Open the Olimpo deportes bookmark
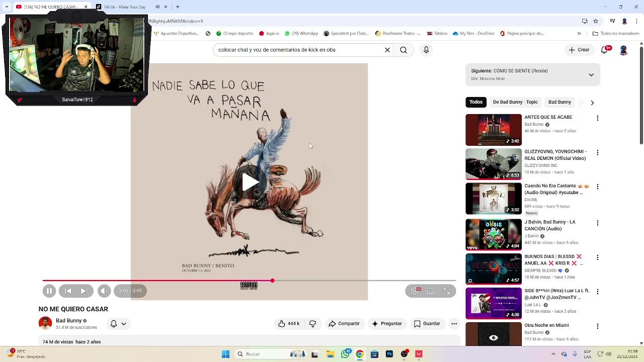Viewport: 644px width, 362px height. pos(234,34)
